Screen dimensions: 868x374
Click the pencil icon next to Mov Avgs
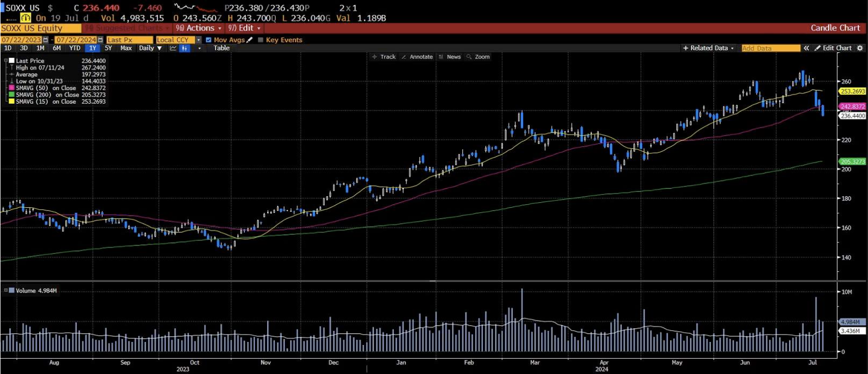(250, 40)
